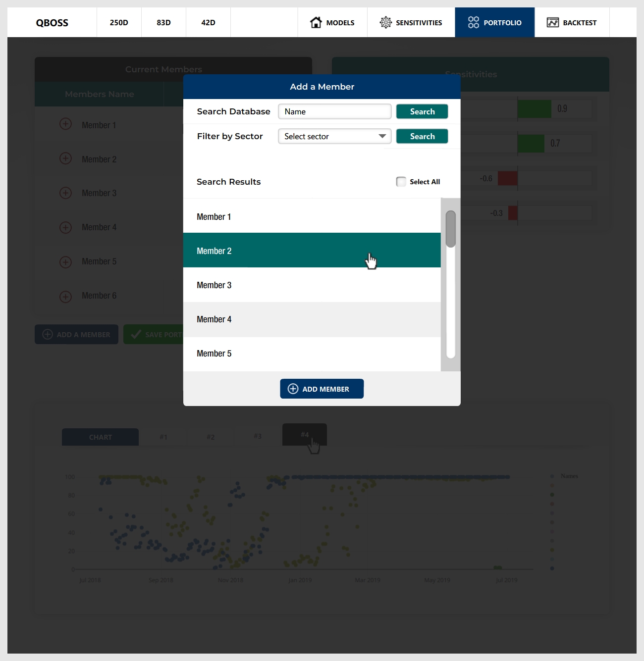Click the plus icon beside Member 6
The height and width of the screenshot is (661, 644).
click(65, 297)
